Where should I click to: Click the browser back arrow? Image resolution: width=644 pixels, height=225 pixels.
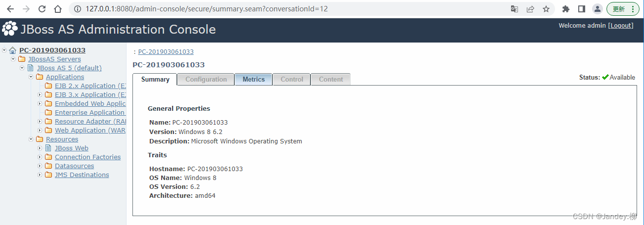pos(10,9)
